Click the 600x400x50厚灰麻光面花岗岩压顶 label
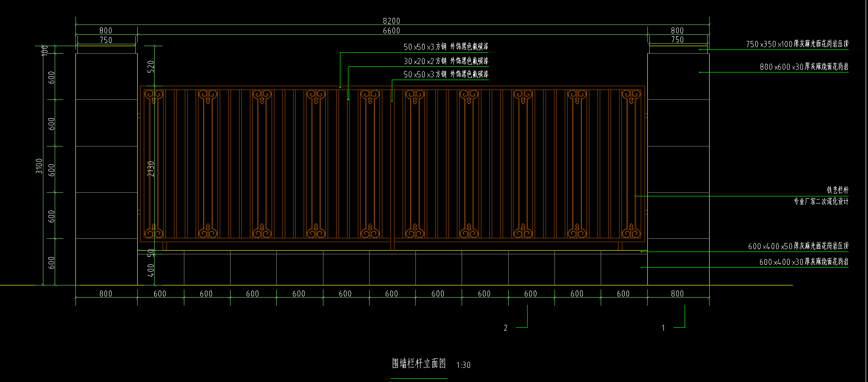Screen dimensions: 868x382 point(798,246)
